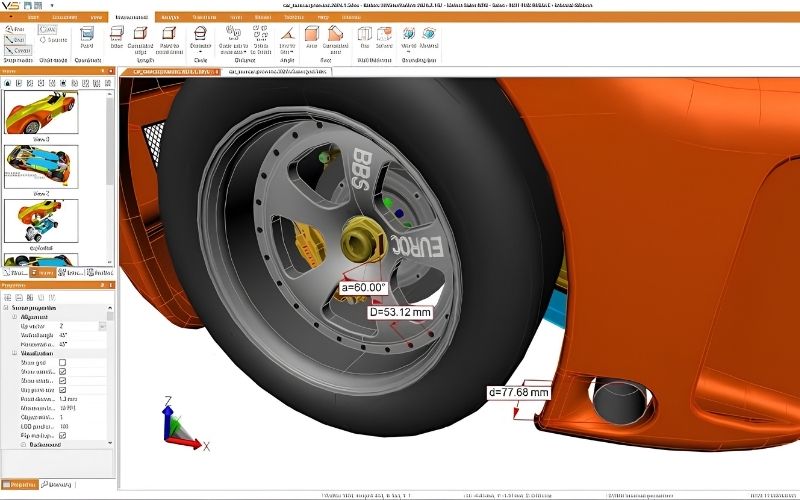Select the exploded view thumbnail
The width and height of the screenshot is (800, 500).
tap(41, 221)
